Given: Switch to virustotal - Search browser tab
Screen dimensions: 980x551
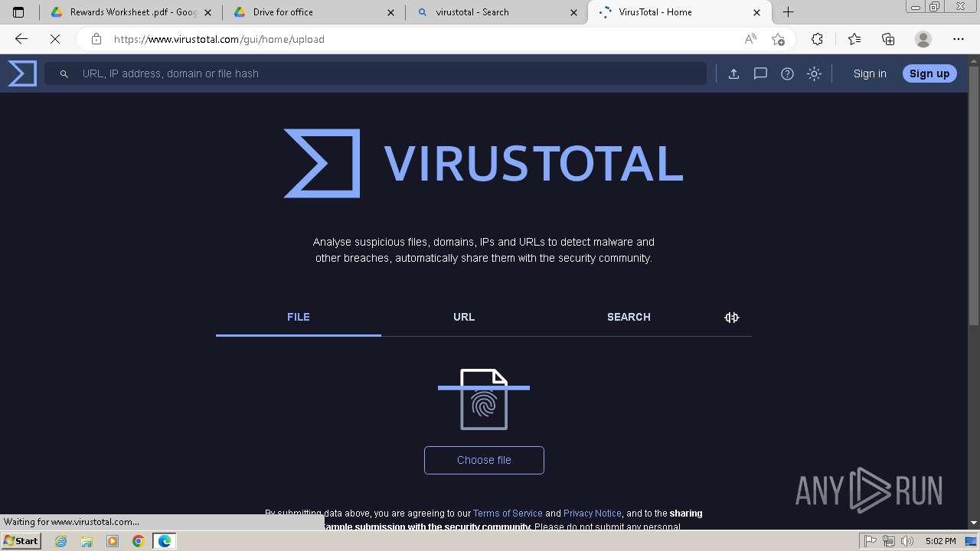Looking at the screenshot, I should 498,12.
